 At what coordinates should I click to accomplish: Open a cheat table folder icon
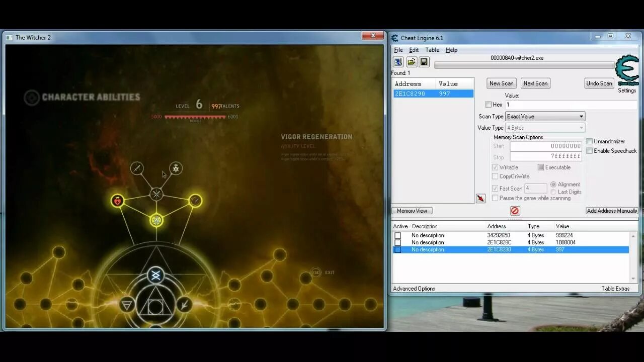[412, 62]
